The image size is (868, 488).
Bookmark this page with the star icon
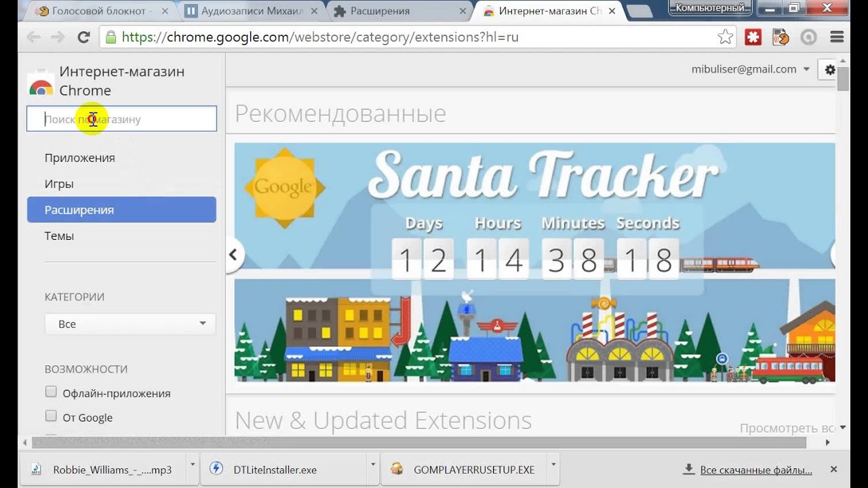pos(726,37)
